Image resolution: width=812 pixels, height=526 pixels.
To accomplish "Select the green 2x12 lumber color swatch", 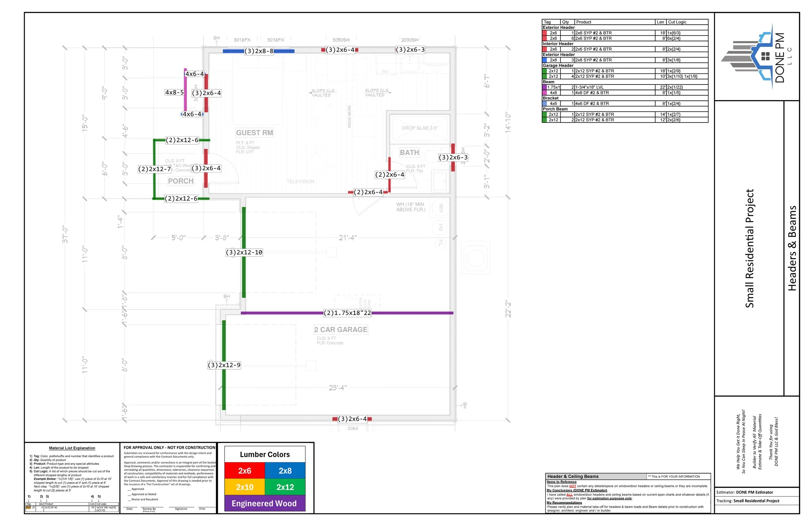I will click(x=285, y=487).
